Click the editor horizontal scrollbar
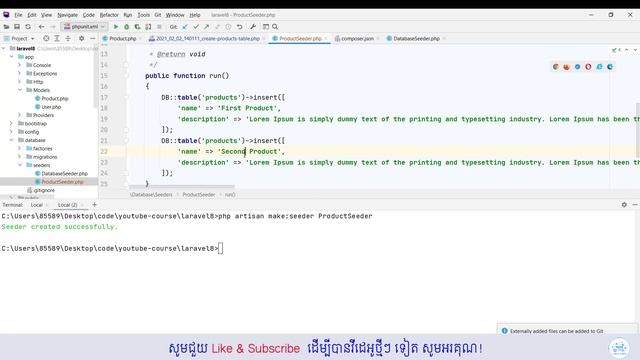Screen dimensions: 640x360 [x=182, y=186]
